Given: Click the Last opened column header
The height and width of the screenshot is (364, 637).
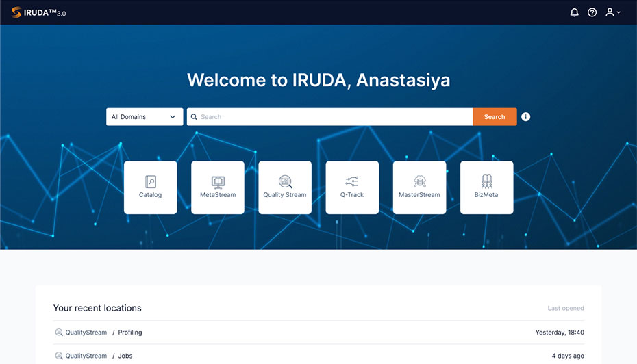Looking at the screenshot, I should [x=566, y=308].
